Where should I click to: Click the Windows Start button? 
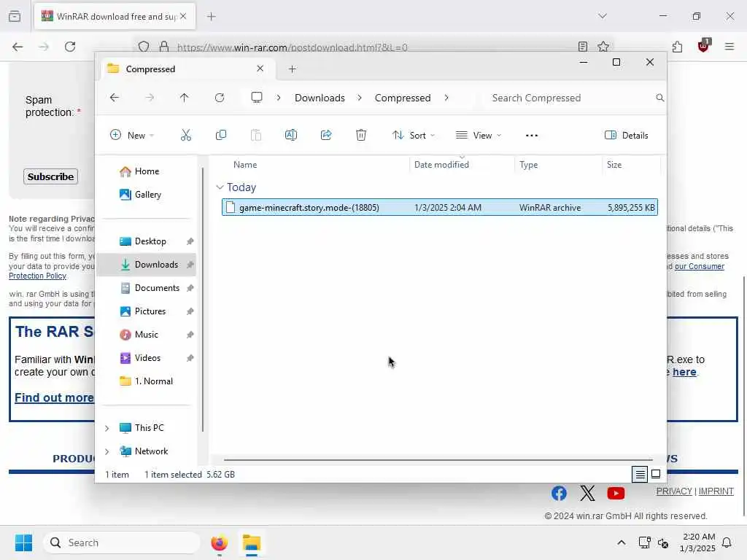(x=24, y=542)
